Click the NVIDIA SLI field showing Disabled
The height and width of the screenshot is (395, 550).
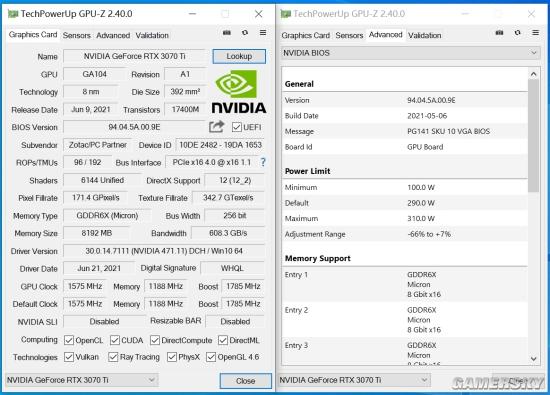click(104, 322)
